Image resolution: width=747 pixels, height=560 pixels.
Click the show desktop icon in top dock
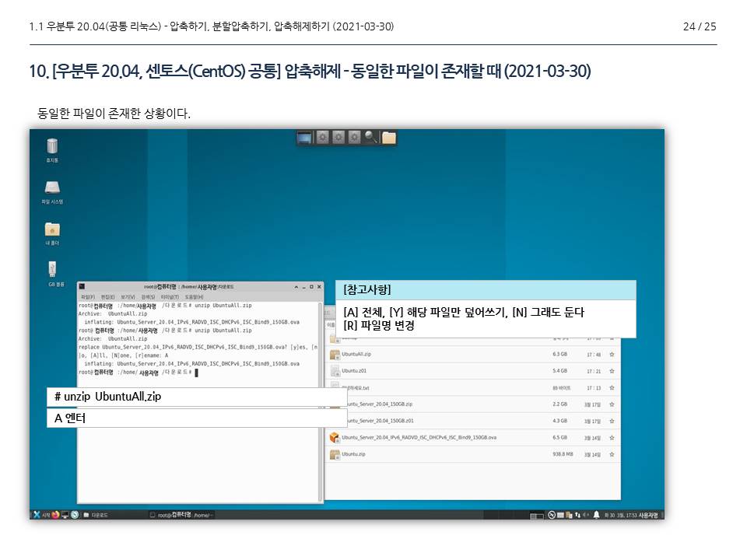point(304,138)
